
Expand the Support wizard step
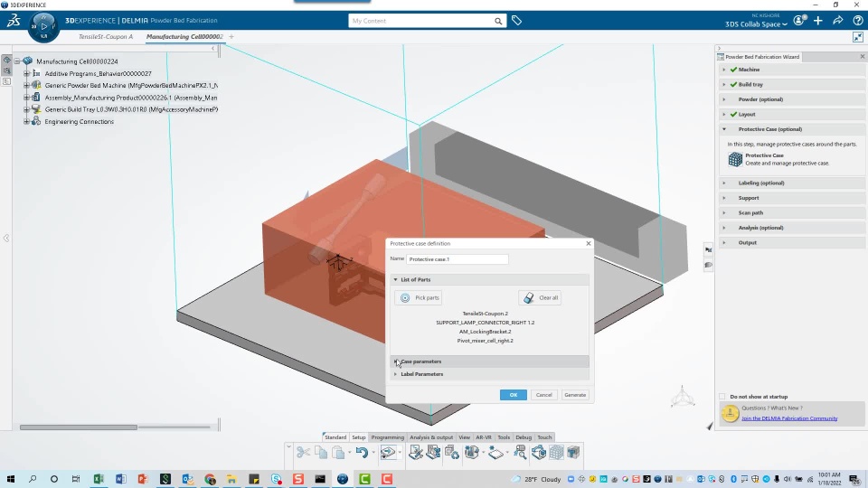tap(724, 198)
